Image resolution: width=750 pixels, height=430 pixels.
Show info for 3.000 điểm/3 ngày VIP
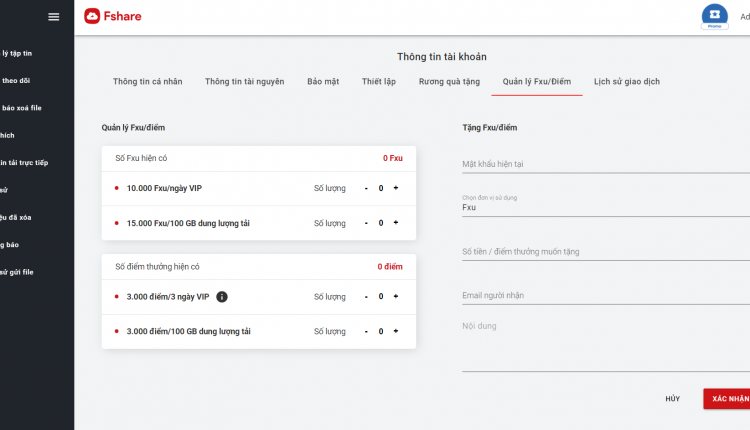[222, 297]
